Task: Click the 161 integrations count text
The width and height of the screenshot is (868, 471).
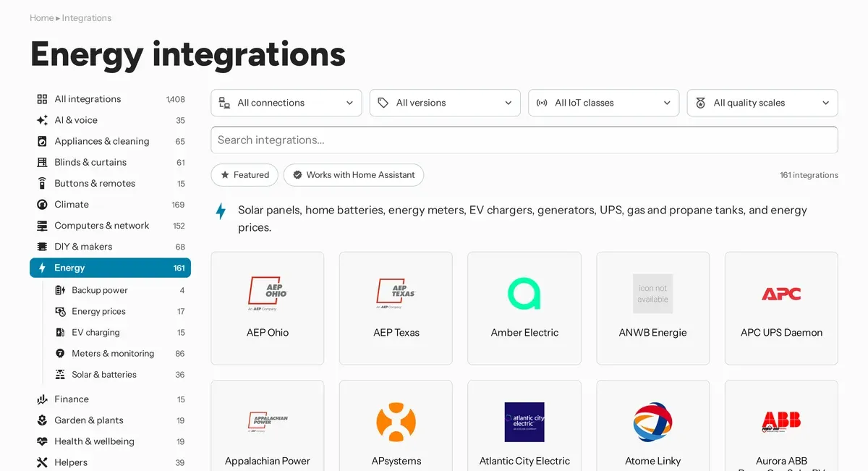Action: 809,175
